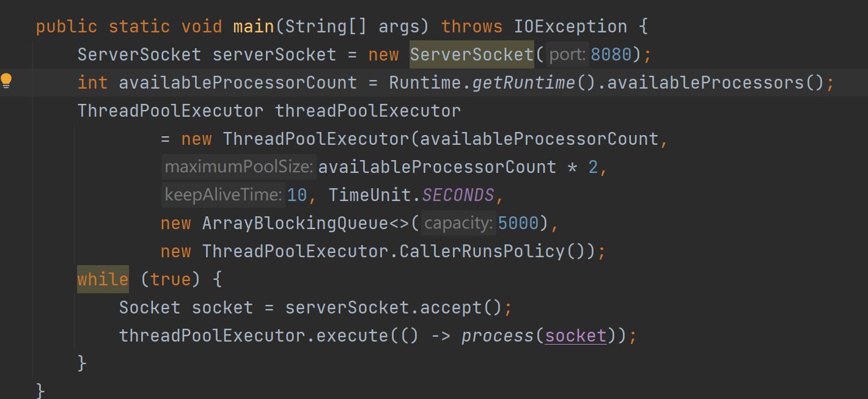Click the underlined socket argument
This screenshot has width=868, height=399.
(575, 335)
